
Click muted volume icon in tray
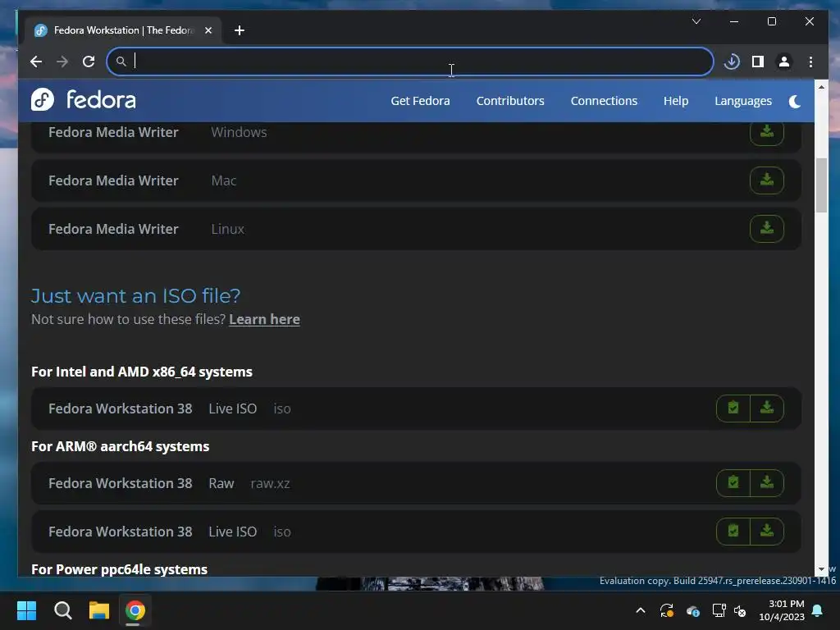coord(740,610)
